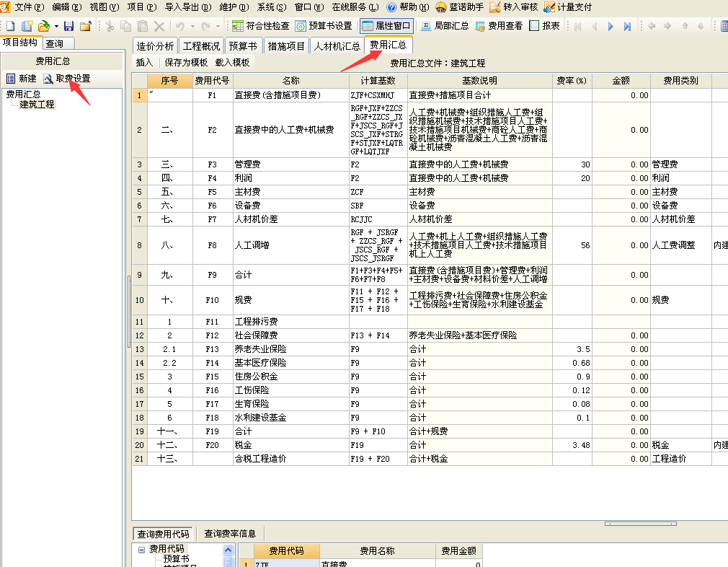
Task: Click the 税金 name cell
Action: 290,445
